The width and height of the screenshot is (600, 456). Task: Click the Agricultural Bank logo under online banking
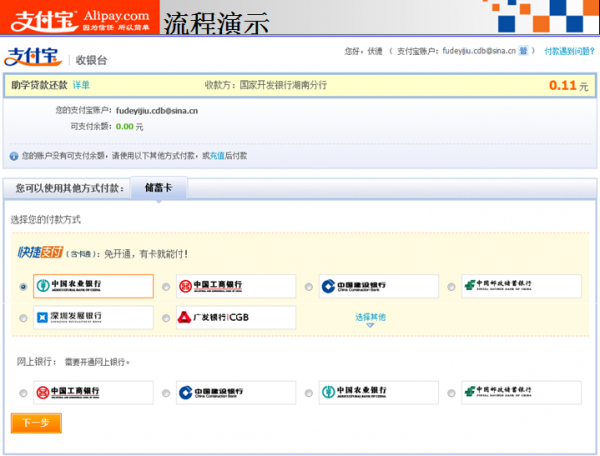[x=379, y=392]
